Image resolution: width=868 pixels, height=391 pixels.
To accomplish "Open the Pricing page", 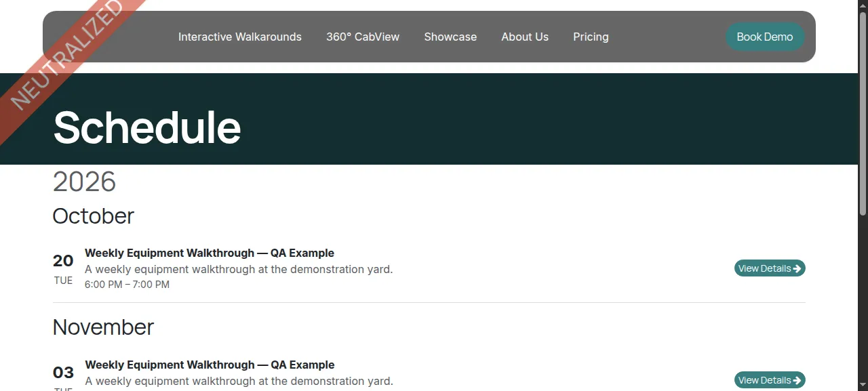I will coord(591,37).
